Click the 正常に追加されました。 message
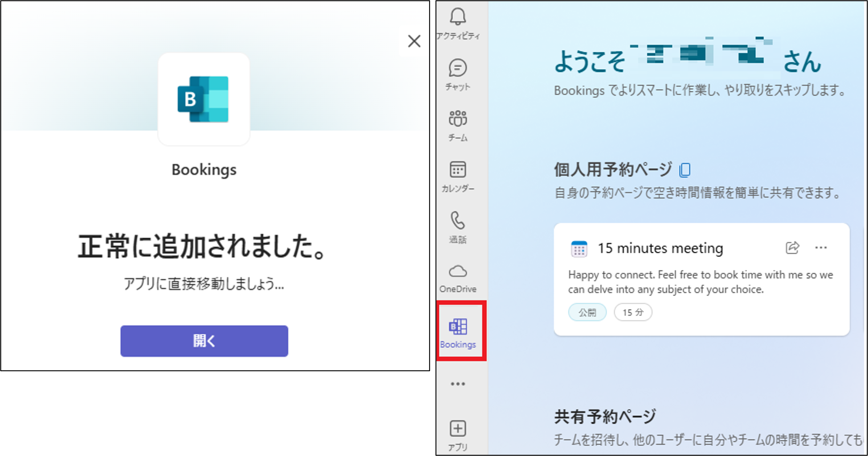868x456 pixels. click(201, 247)
